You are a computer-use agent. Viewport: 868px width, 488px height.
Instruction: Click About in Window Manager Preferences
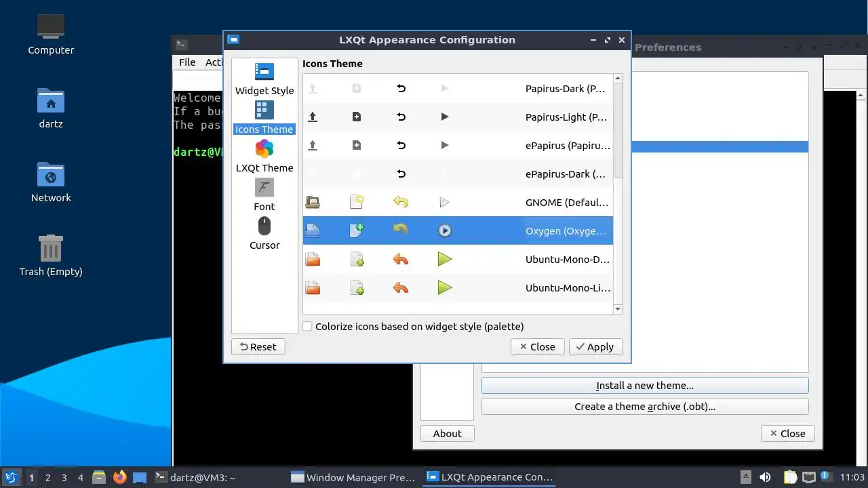tap(448, 434)
